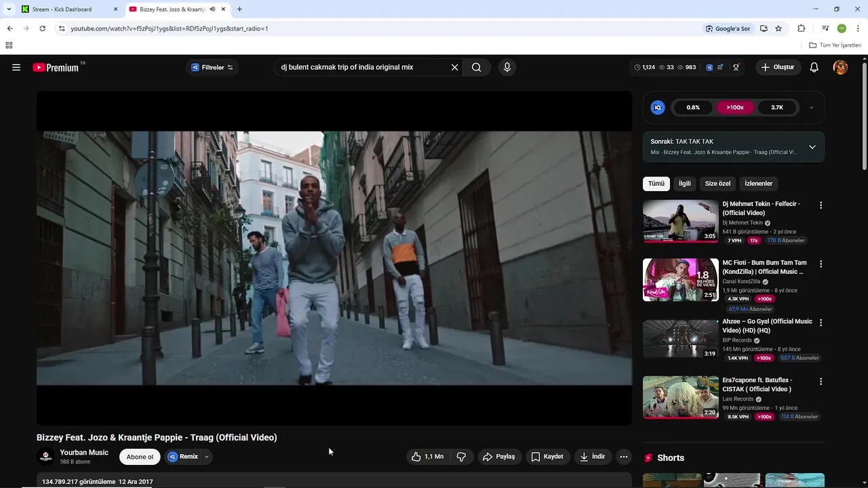This screenshot has height=488, width=868.
Task: Open the Remix dropdown arrow
Action: click(207, 457)
